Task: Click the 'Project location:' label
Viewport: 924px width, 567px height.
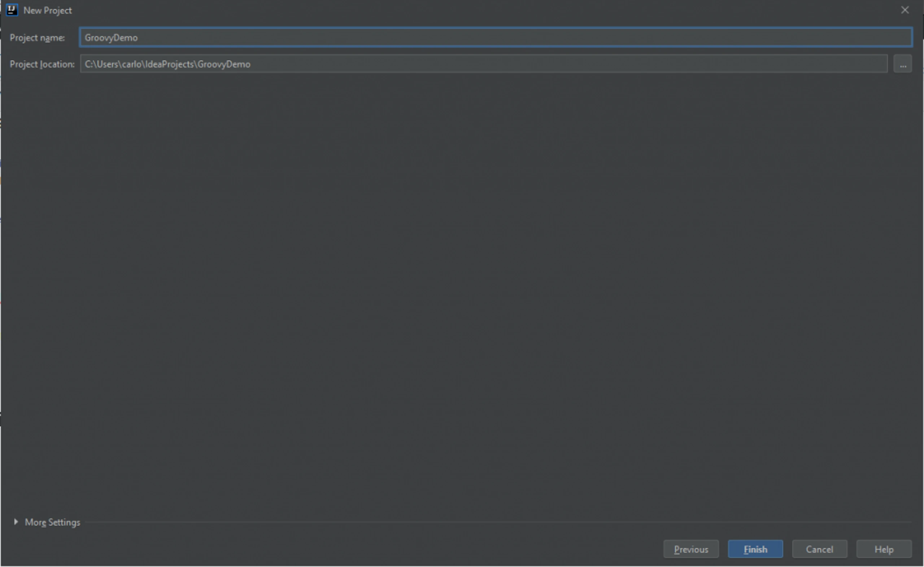Action: [42, 64]
